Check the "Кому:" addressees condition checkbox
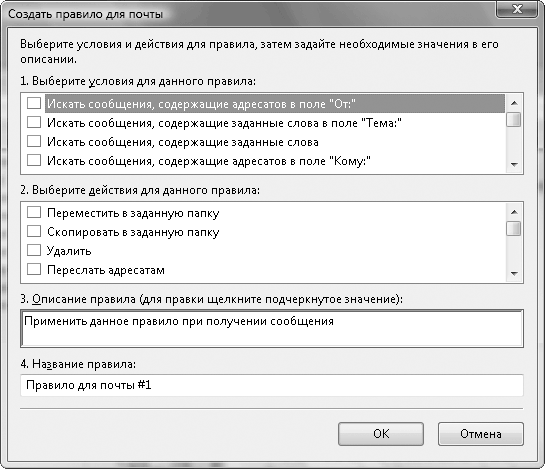The width and height of the screenshot is (545, 469). [34, 160]
